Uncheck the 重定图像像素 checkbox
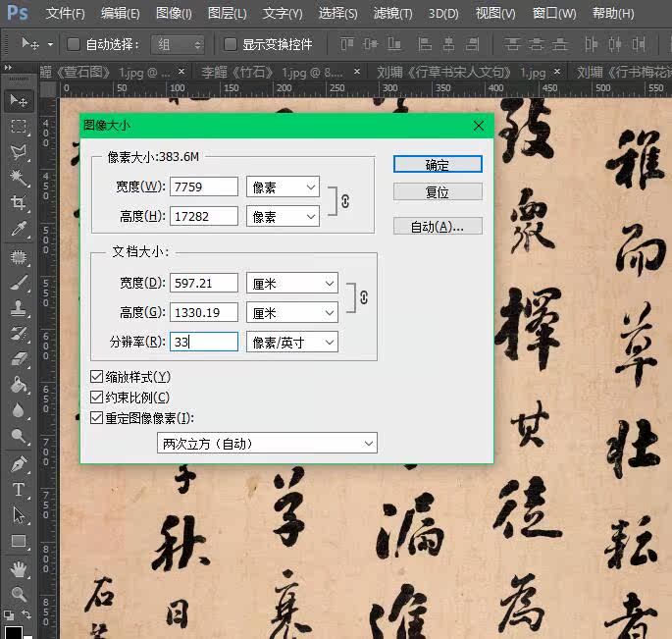Screen dimensions: 672x639 pyautogui.click(x=96, y=418)
